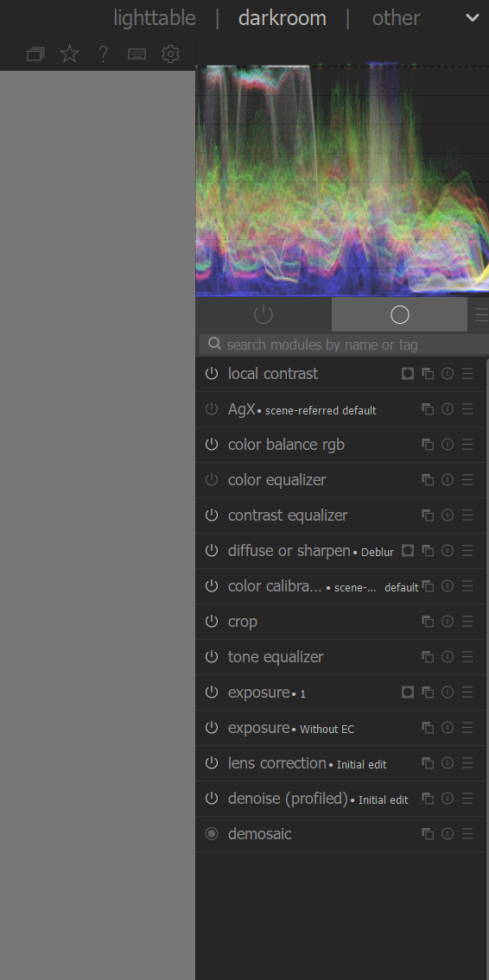Open local contrast presets menu

[467, 374]
